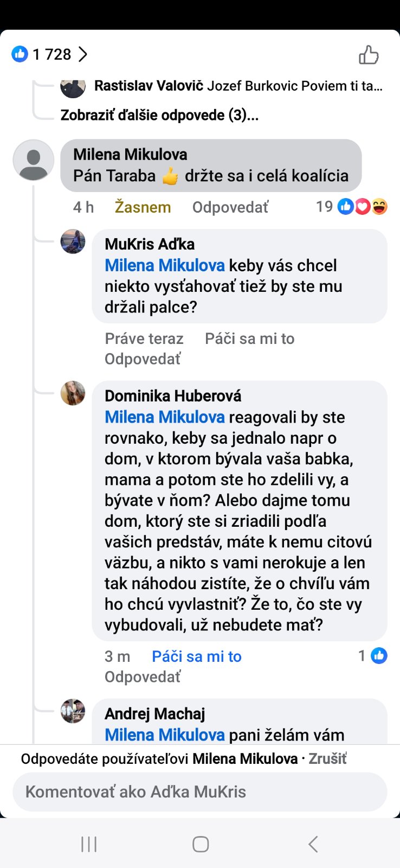Image resolution: width=400 pixels, height=868 pixels.
Task: Open Android recent apps icon
Action: pos(89,844)
